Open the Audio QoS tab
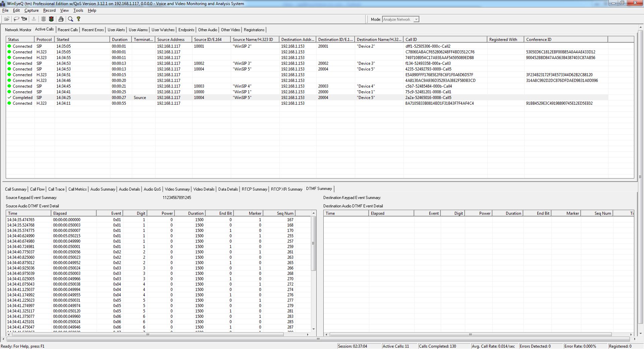Viewport: 644px width, 349px height. [152, 189]
